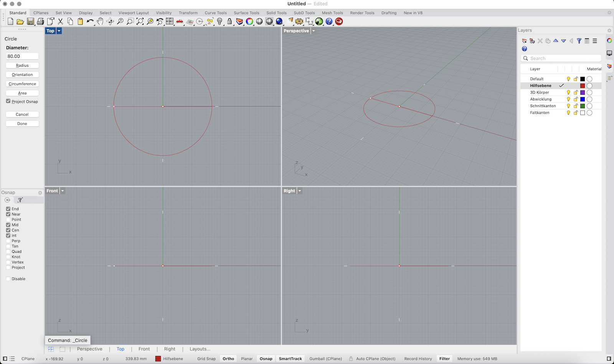The width and height of the screenshot is (614, 364).
Task: Switch to the CPlanes toolbar tab
Action: (41, 13)
